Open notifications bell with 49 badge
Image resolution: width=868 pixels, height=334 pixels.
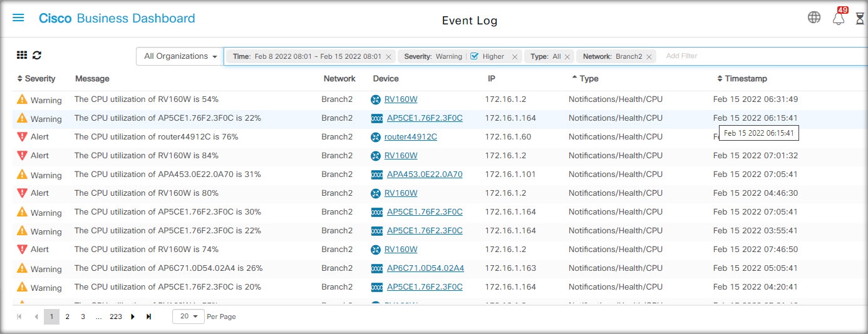click(839, 18)
